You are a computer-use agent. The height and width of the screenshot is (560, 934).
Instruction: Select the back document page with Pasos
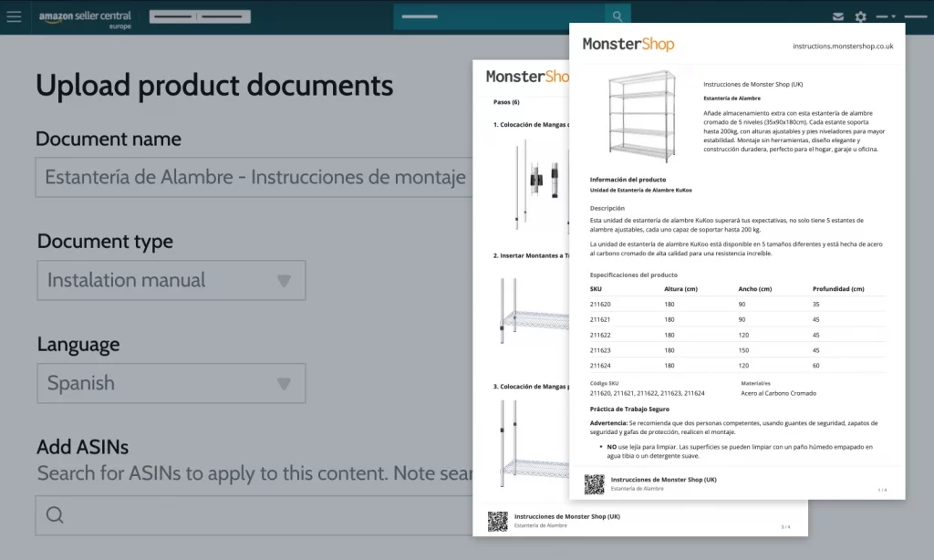[520, 301]
